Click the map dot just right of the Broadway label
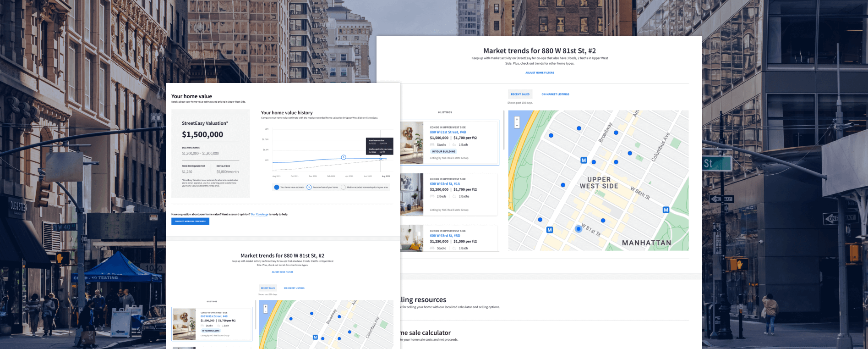868x349 pixels. 616,133
